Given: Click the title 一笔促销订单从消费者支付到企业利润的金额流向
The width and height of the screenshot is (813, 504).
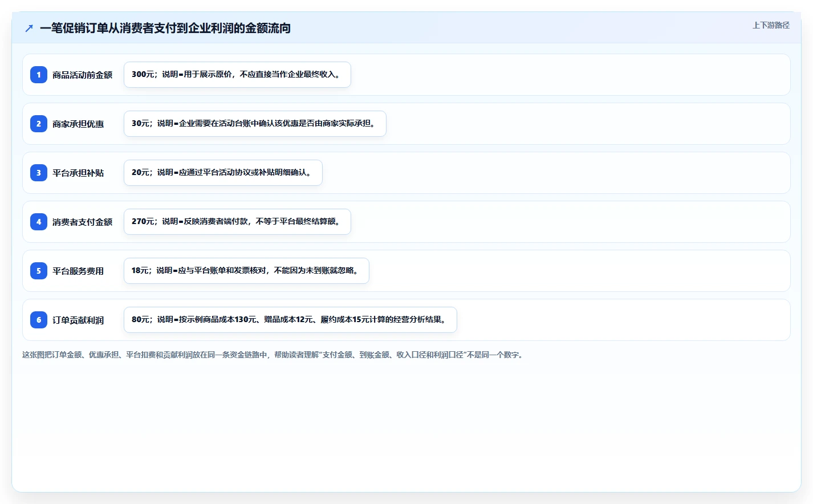Looking at the screenshot, I should tap(165, 28).
